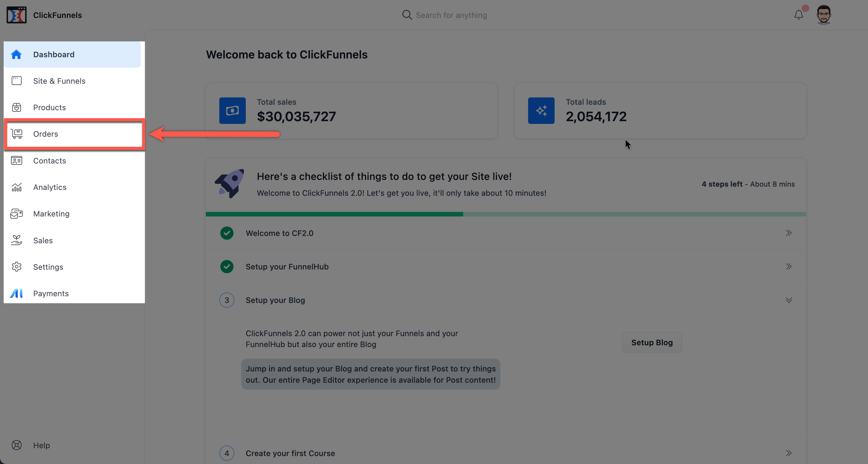Click the Total sales money icon
Screen dimensions: 868x464
coord(232,111)
